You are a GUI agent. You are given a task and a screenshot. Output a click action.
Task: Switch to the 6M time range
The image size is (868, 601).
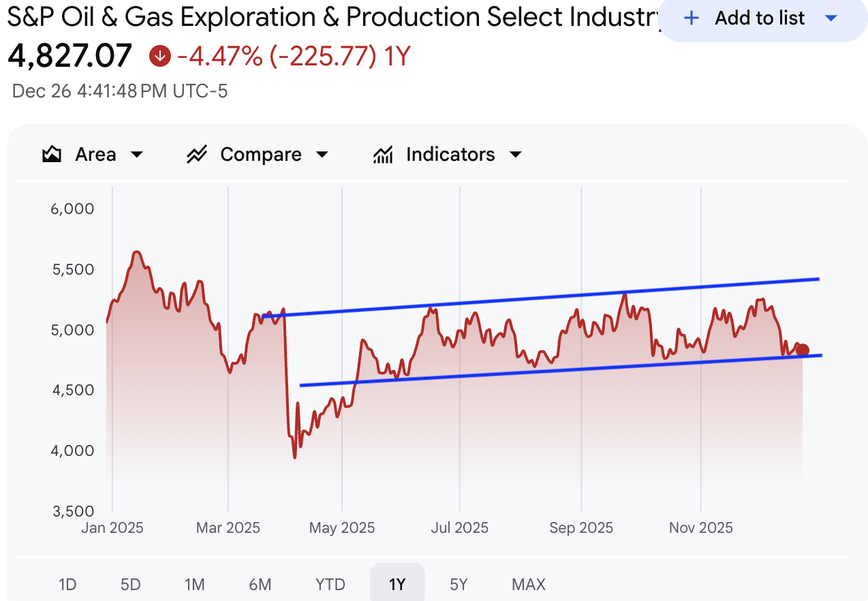tap(260, 584)
